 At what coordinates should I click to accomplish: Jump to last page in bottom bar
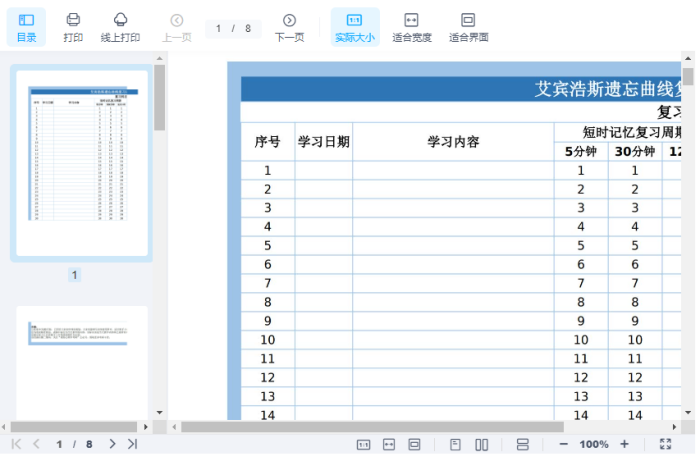coord(133,444)
